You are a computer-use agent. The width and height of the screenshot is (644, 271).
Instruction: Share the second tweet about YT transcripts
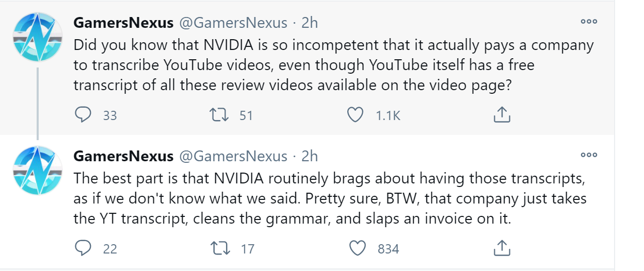pyautogui.click(x=502, y=249)
